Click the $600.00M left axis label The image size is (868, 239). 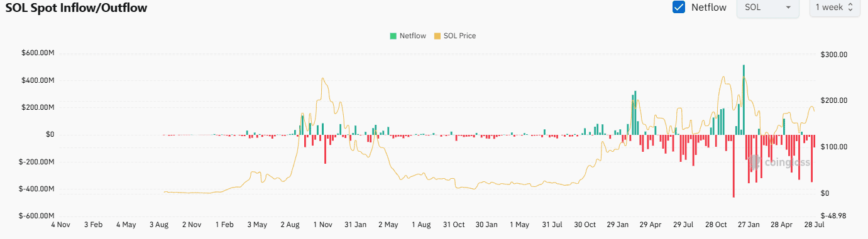[37, 54]
